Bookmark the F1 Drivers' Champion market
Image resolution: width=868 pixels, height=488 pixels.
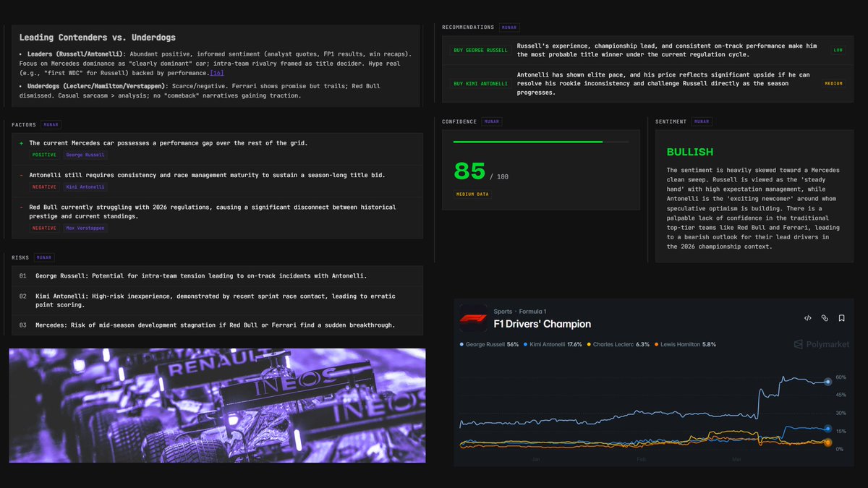coord(842,318)
